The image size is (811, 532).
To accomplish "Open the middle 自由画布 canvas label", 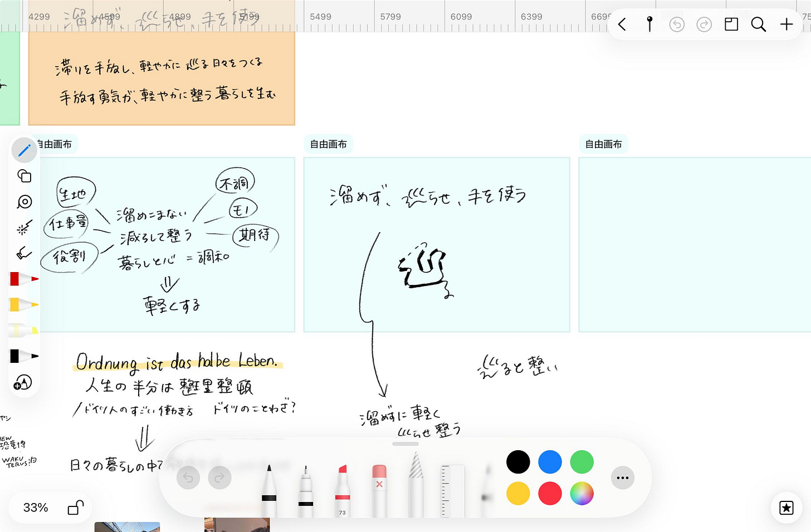I will coord(328,144).
